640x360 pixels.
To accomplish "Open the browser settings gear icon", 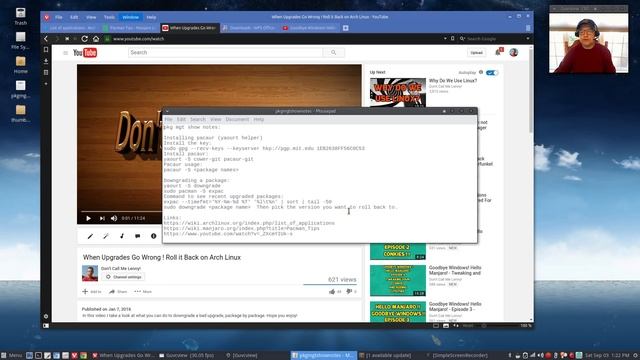I will (46, 316).
